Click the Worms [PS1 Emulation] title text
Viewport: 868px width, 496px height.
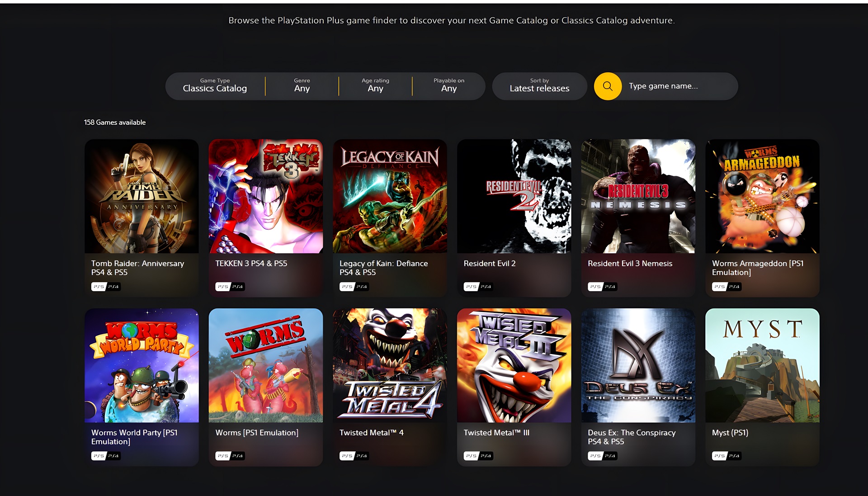click(257, 433)
